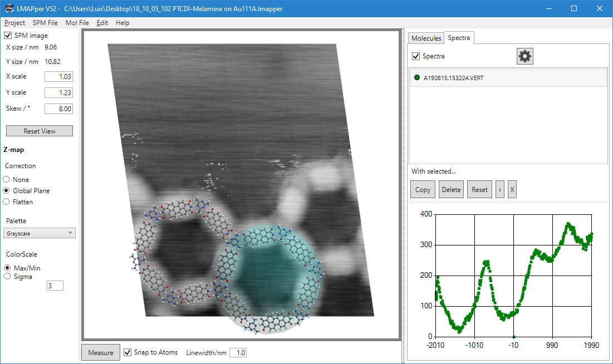Click the 'i' info button
Image resolution: width=613 pixels, height=364 pixels.
click(x=499, y=189)
